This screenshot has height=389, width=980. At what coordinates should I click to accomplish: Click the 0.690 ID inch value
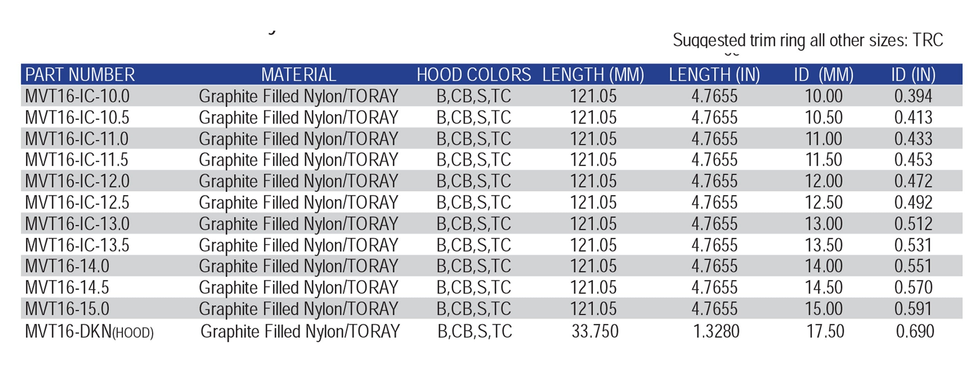[915, 332]
